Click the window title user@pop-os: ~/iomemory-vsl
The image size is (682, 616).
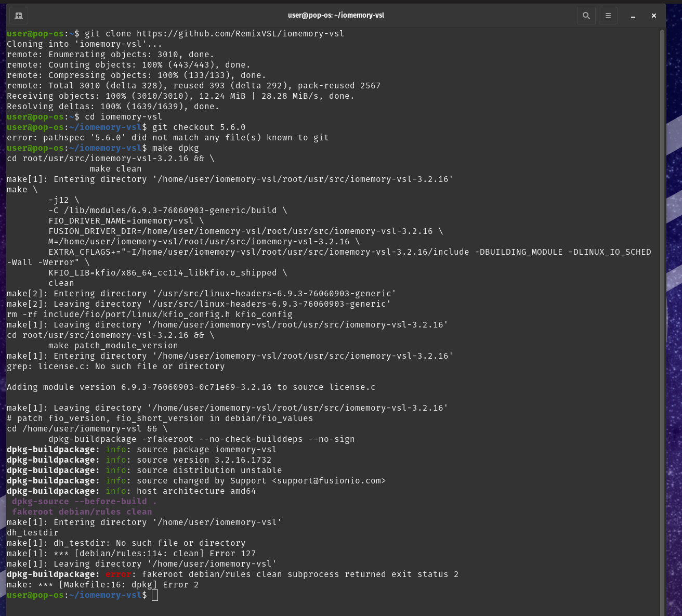click(x=336, y=15)
